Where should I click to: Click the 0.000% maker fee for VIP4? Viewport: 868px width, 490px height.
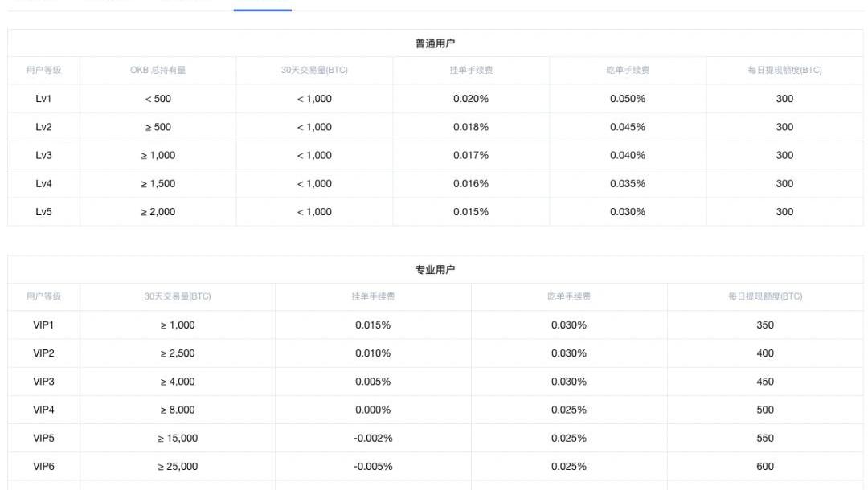pyautogui.click(x=373, y=410)
